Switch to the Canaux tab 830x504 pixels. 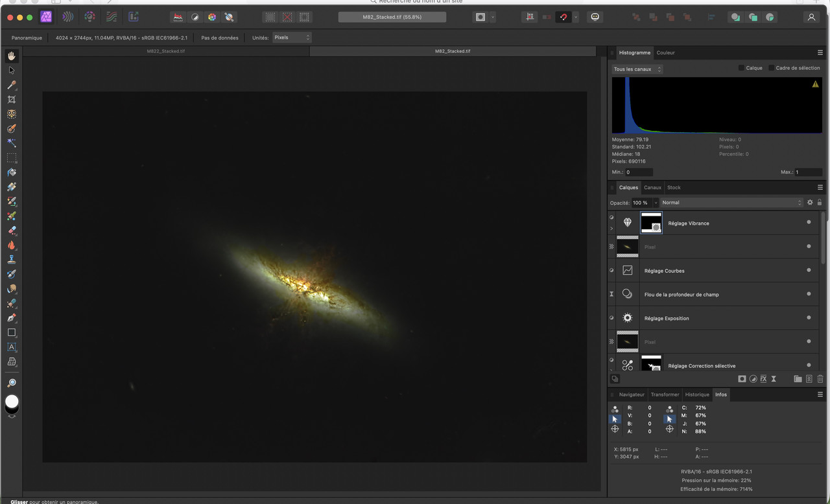pos(652,187)
